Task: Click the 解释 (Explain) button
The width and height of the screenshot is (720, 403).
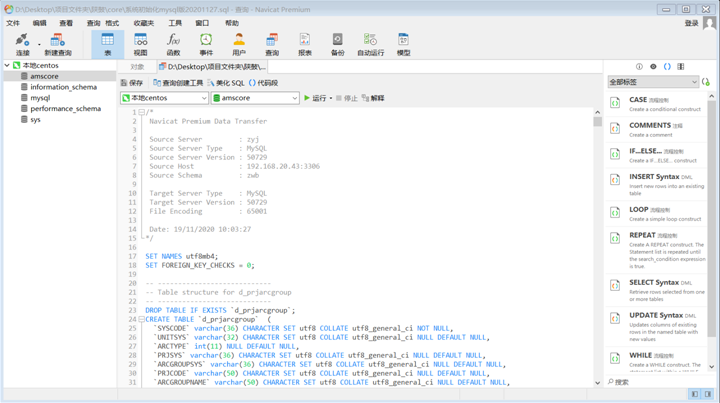Action: click(x=373, y=98)
